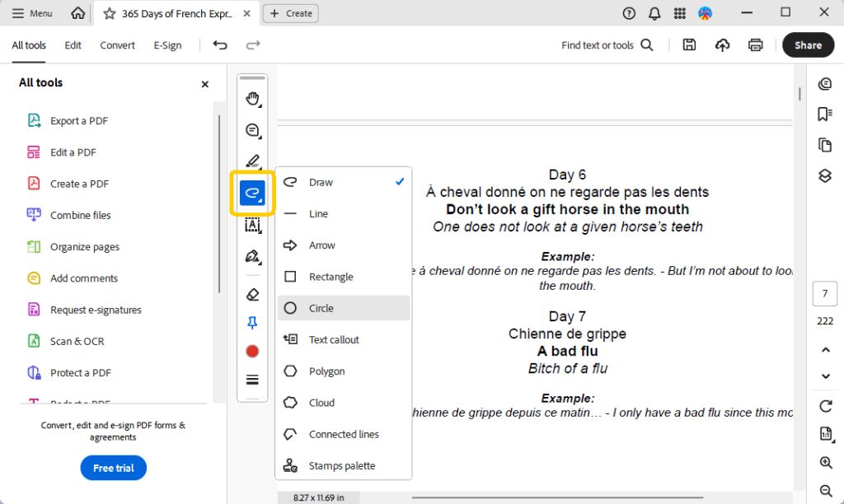Viewport: 844px width, 504px height.
Task: Open the red color swatch picker
Action: click(252, 352)
